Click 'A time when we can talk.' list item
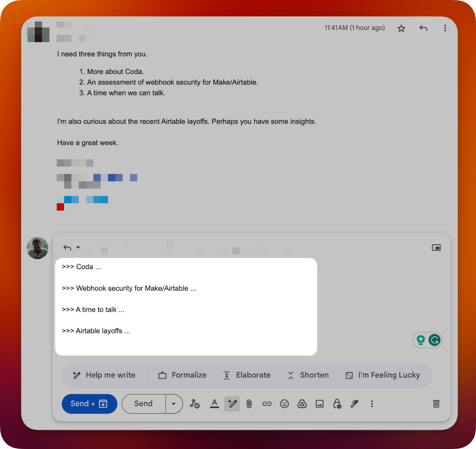The width and height of the screenshot is (476, 449). 126,93
